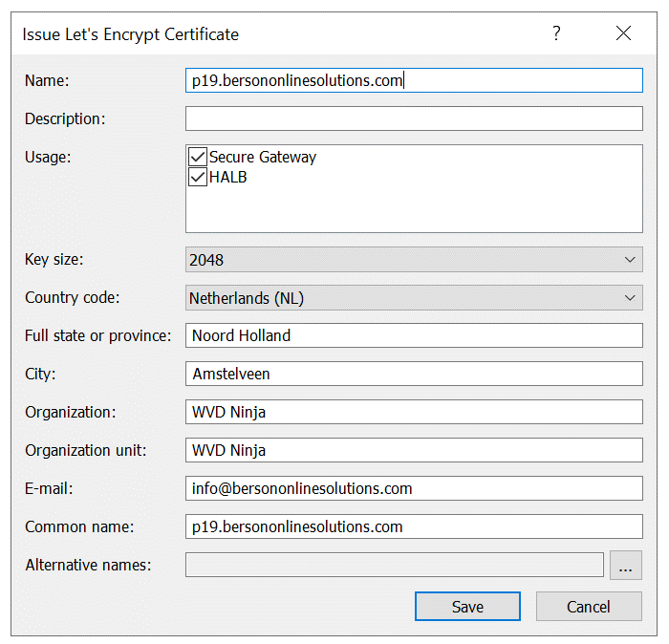Click into the Description field
The image size is (669, 644).
pos(414,118)
